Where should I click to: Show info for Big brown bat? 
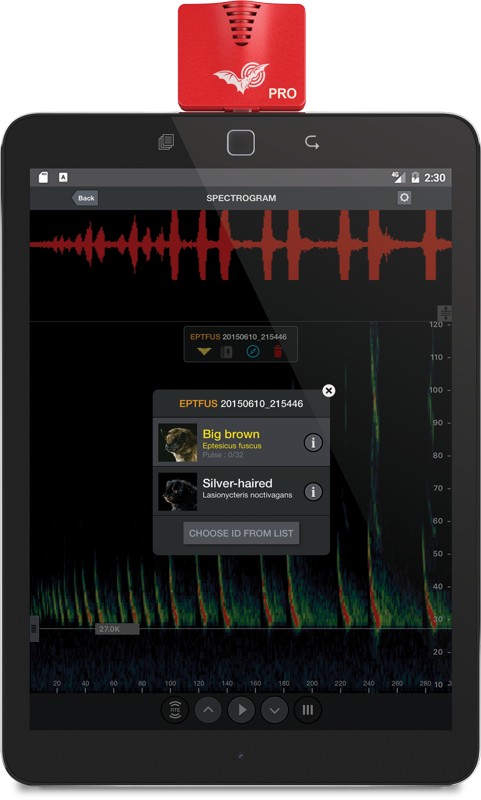[313, 442]
